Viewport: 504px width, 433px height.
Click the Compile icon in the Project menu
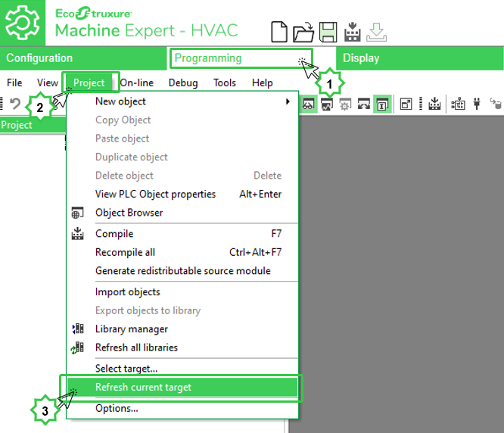77,234
